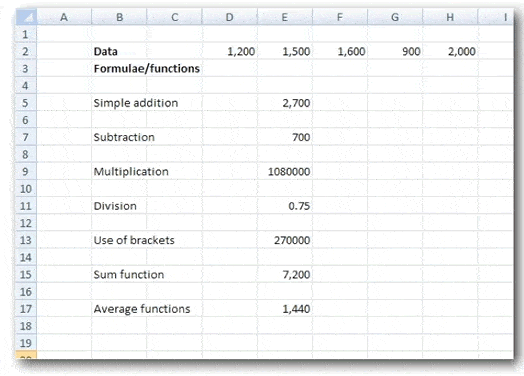Click the 'Average functions' label

coord(142,309)
